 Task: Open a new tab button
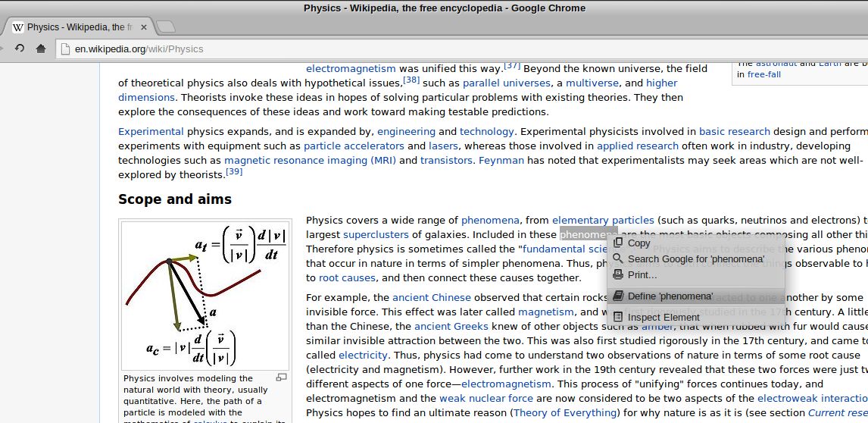click(166, 27)
